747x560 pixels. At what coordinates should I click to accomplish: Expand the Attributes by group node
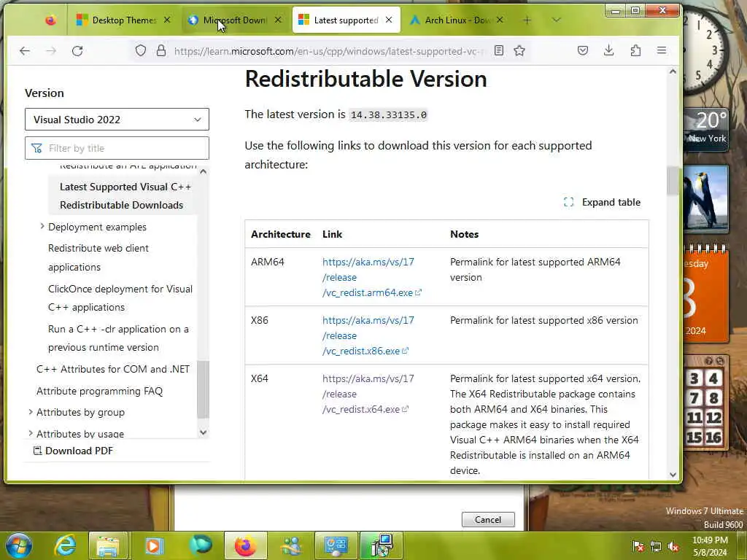31,412
